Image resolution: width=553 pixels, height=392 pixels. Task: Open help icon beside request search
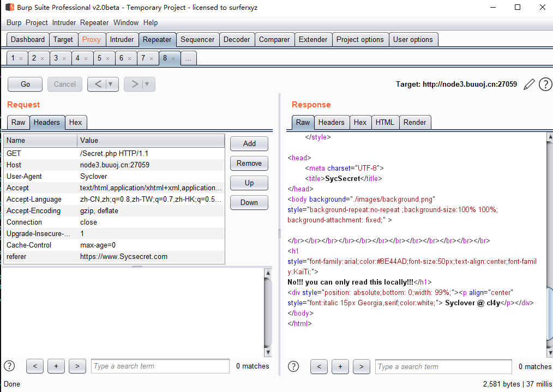coord(9,366)
